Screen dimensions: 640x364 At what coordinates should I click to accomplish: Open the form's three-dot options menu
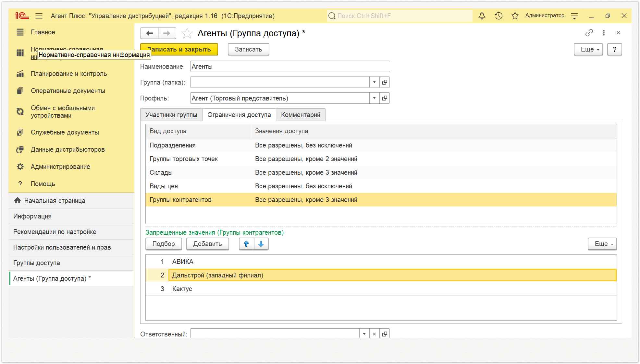pos(604,33)
